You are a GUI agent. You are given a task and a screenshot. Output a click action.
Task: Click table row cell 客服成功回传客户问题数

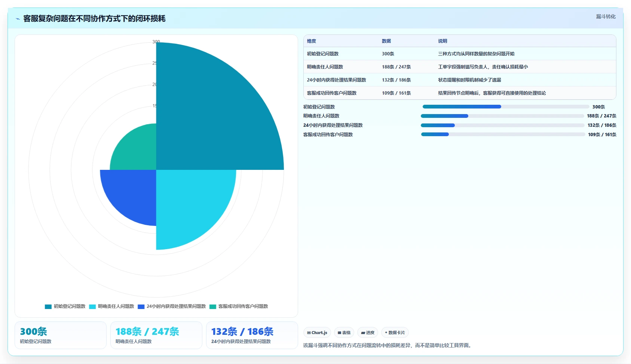click(x=332, y=93)
